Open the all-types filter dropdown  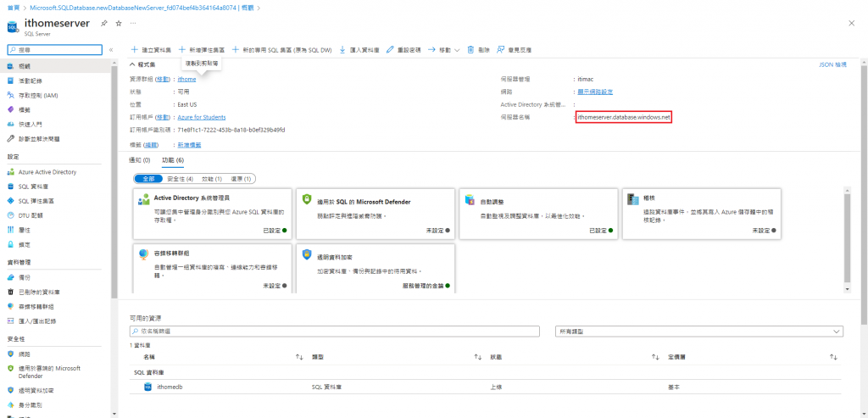[698, 331]
